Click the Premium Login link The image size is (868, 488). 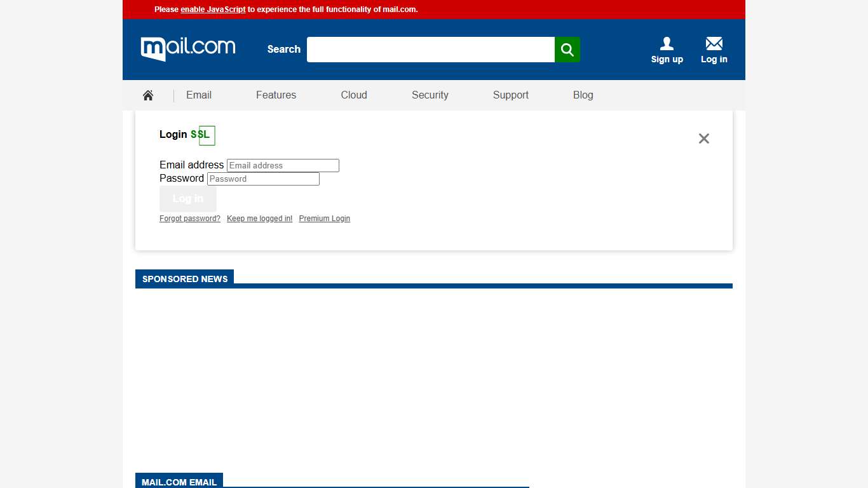click(324, 218)
